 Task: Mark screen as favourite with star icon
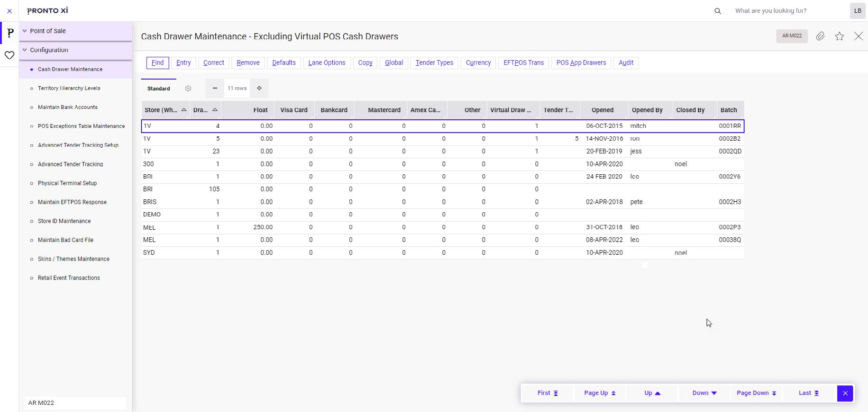pos(840,36)
